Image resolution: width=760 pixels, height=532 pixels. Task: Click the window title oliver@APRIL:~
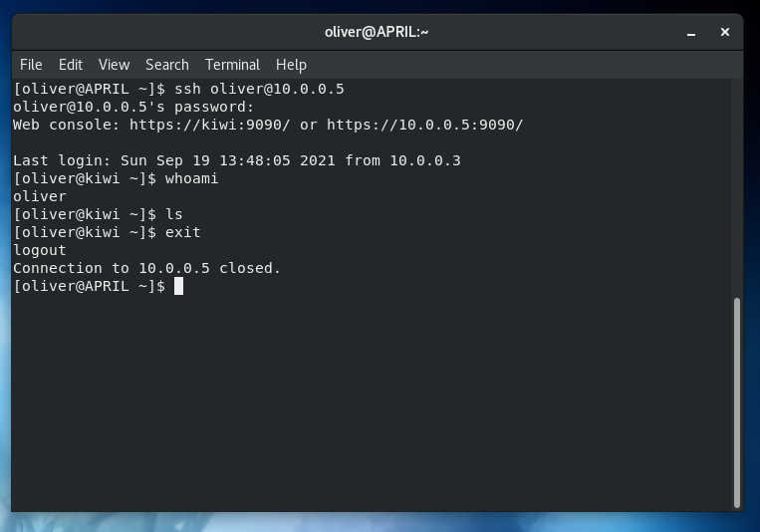[x=377, y=32]
